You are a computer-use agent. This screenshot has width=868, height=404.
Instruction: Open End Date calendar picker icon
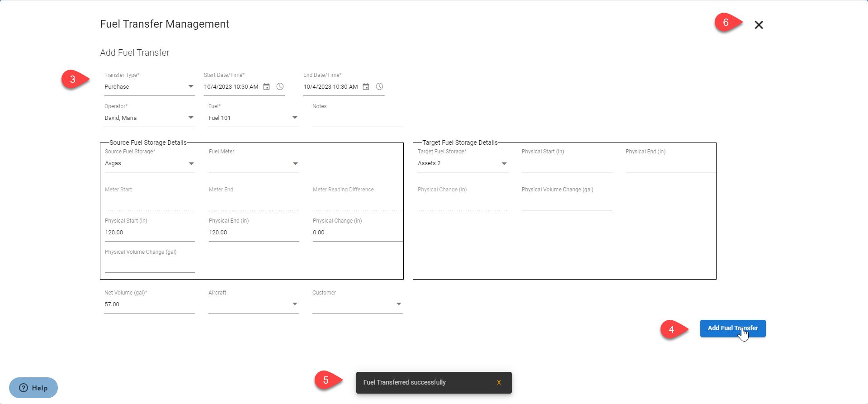click(x=366, y=86)
